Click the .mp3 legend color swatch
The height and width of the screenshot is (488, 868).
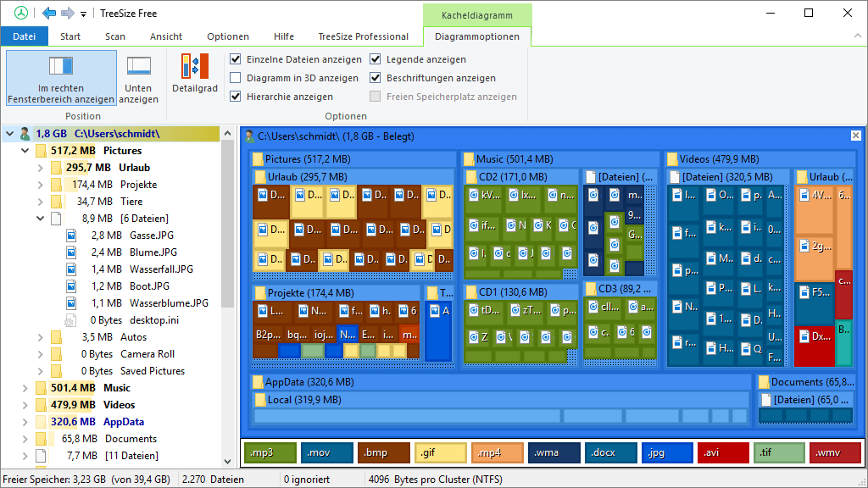[270, 452]
